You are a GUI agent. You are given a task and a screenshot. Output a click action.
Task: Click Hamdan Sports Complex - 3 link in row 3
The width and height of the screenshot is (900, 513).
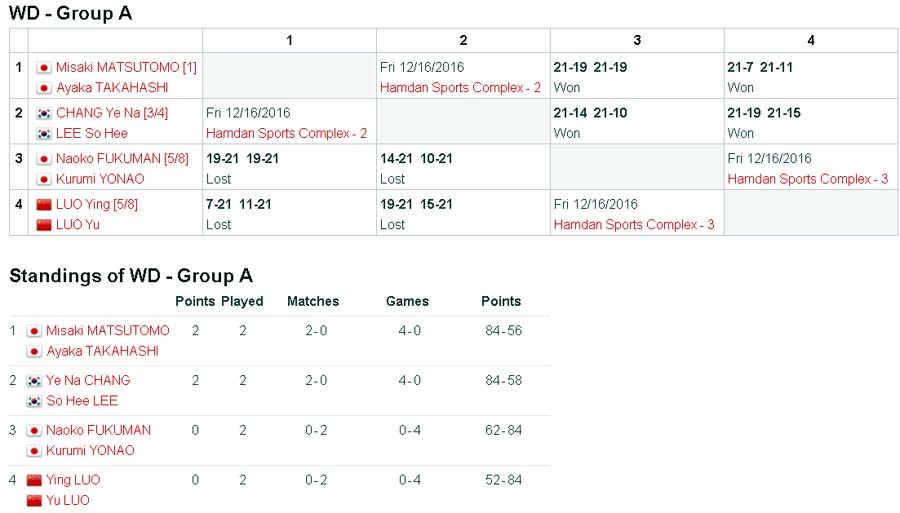[807, 179]
